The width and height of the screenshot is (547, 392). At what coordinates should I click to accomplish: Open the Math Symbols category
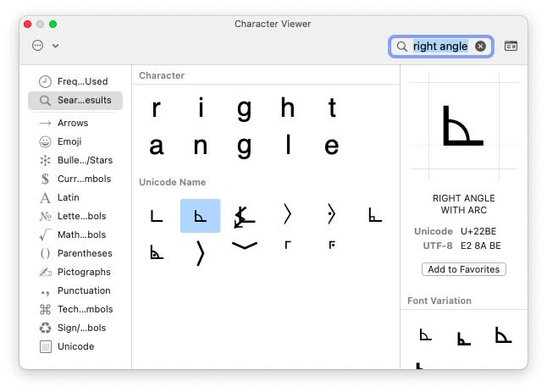[75, 235]
